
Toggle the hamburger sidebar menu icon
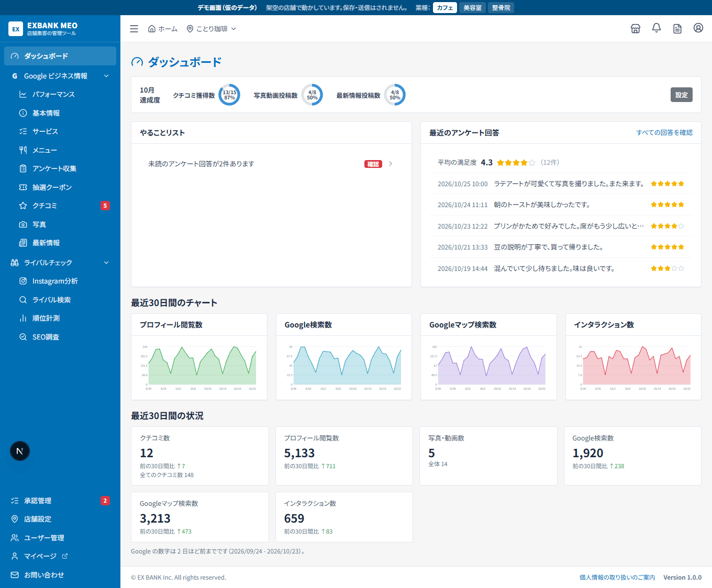tap(134, 29)
